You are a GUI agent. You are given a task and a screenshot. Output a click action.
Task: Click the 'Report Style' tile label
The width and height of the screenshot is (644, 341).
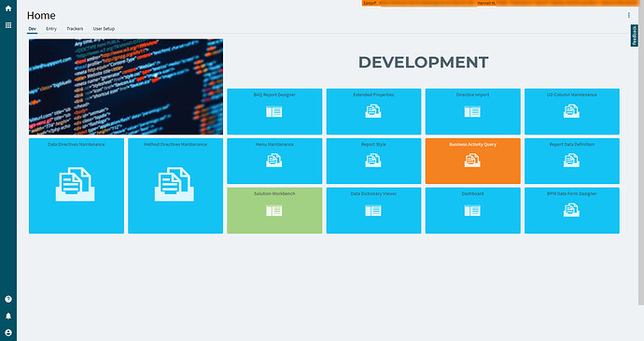tap(373, 145)
